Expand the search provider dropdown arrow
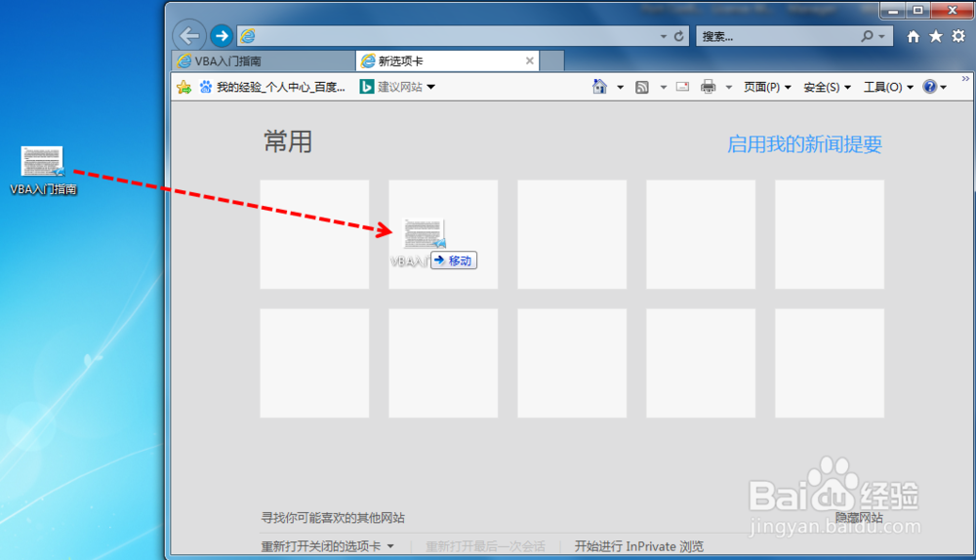The width and height of the screenshot is (976, 560). click(x=881, y=37)
